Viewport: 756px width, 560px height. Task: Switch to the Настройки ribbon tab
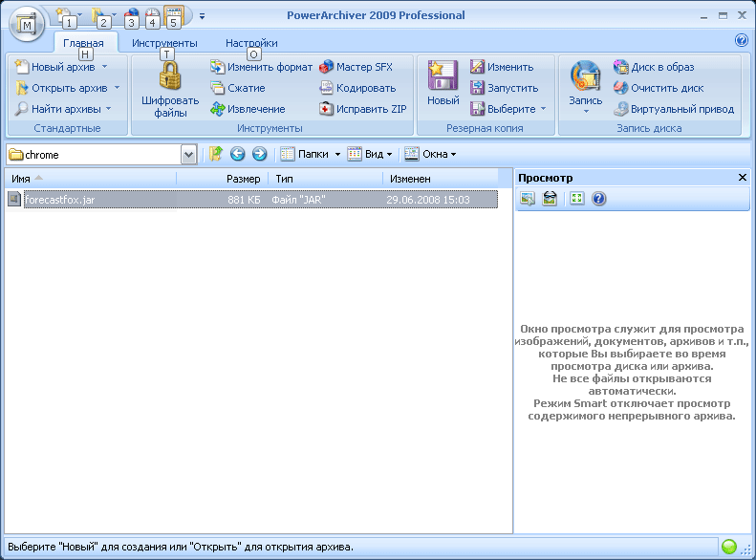click(x=251, y=43)
